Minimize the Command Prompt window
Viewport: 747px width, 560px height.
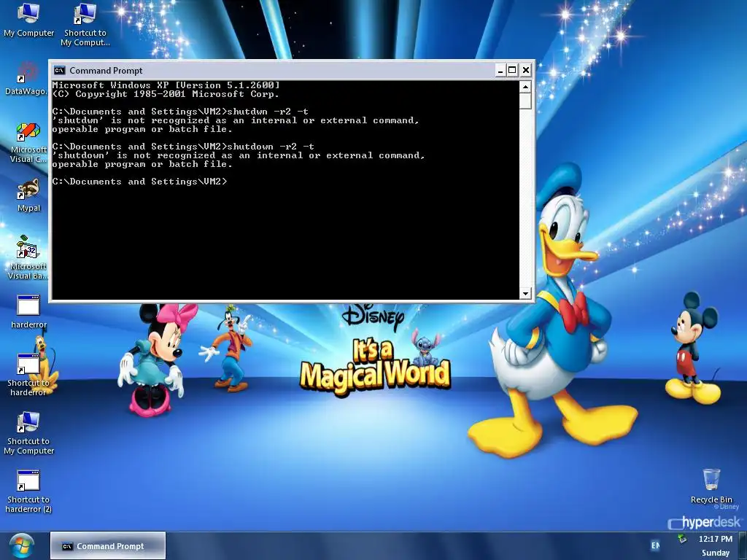pos(500,71)
